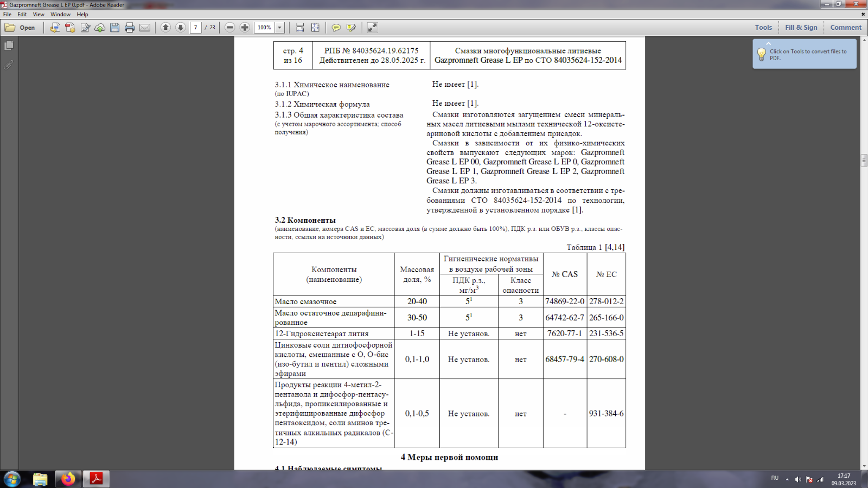Open the zoom level dropdown arrow

coord(280,28)
